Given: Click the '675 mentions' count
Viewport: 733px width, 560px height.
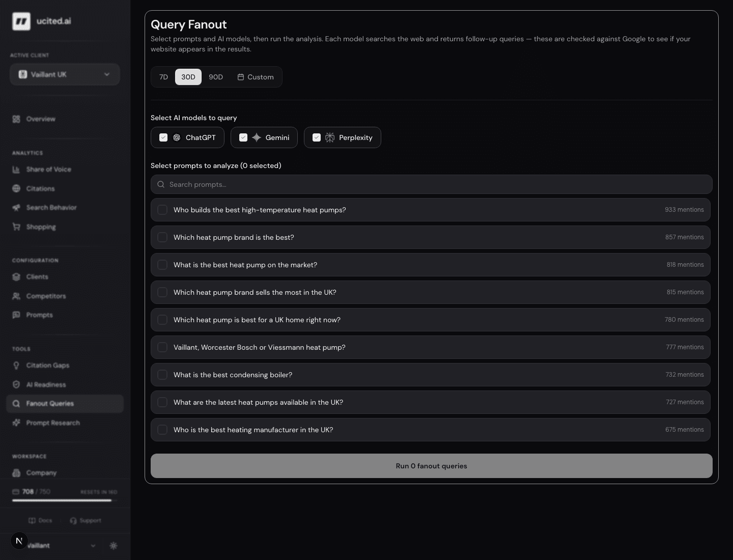Looking at the screenshot, I should click(x=685, y=430).
